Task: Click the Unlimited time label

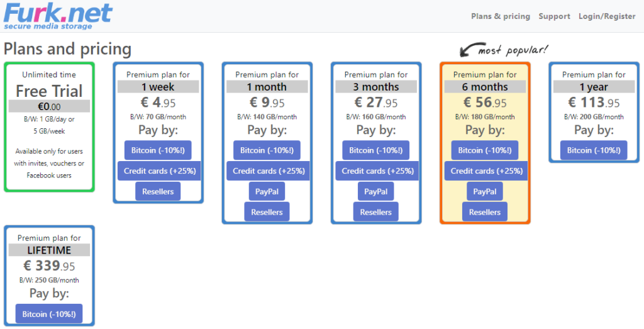Action: point(49,75)
